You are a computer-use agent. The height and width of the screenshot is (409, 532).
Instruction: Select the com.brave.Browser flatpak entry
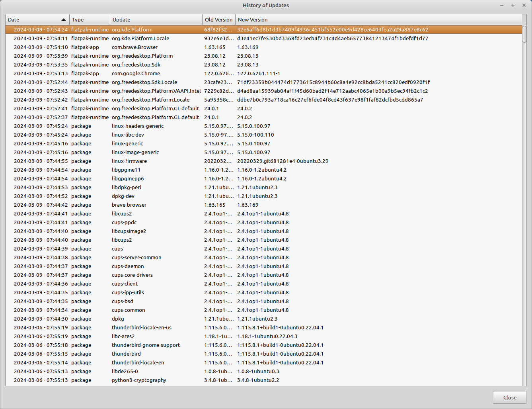click(263, 47)
